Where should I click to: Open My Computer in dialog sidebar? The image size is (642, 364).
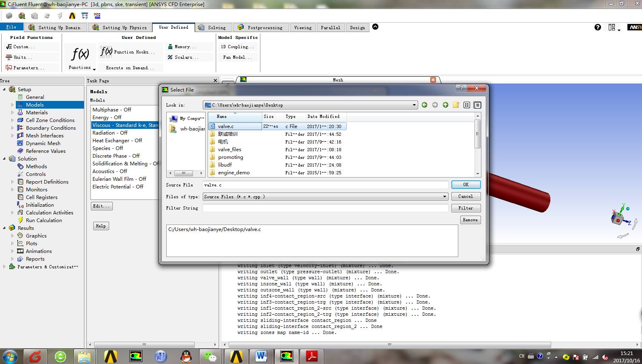187,119
